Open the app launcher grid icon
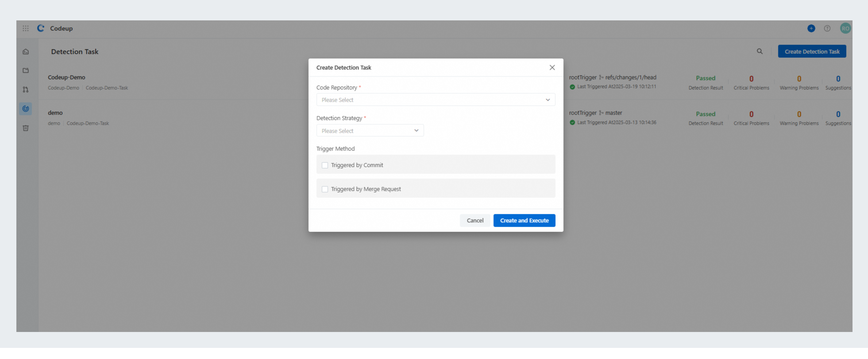The height and width of the screenshot is (359, 868). (26, 28)
